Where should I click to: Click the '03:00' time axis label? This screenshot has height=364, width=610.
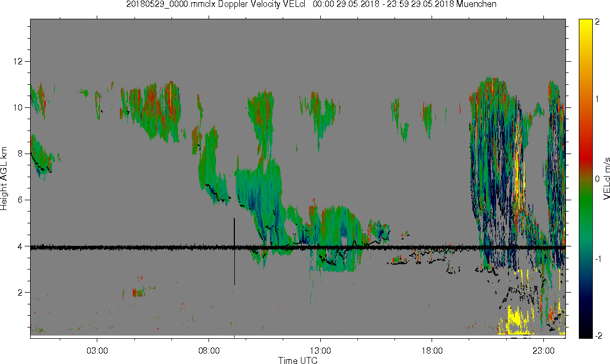[x=97, y=351]
